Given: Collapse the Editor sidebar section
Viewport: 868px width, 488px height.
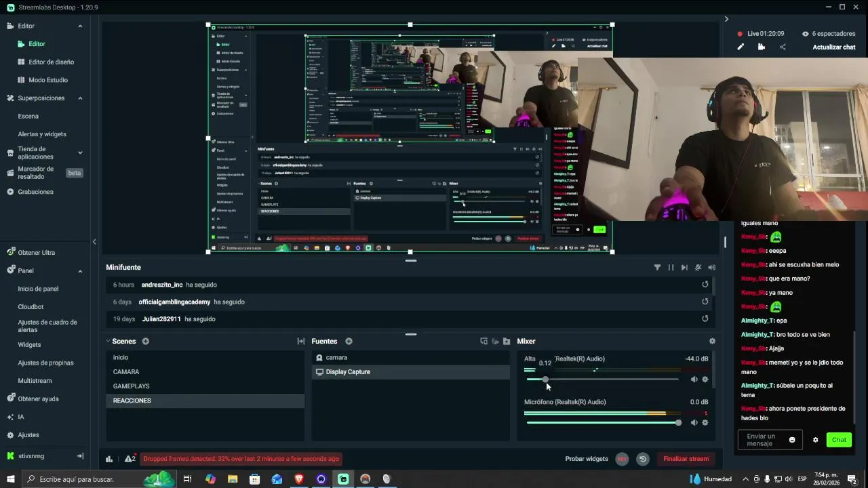Looking at the screenshot, I should tap(80, 26).
